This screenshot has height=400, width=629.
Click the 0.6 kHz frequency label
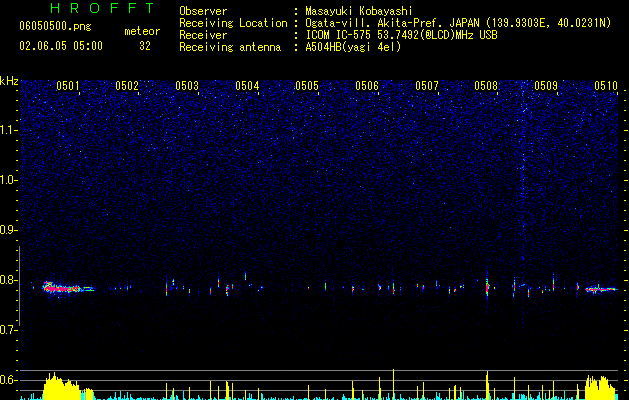point(9,380)
